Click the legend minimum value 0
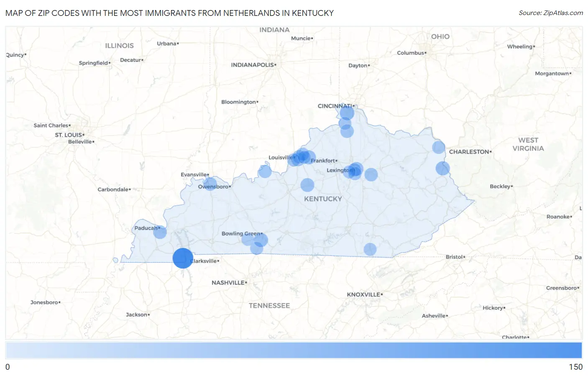Image resolution: width=588 pixels, height=376 pixels. point(8,367)
